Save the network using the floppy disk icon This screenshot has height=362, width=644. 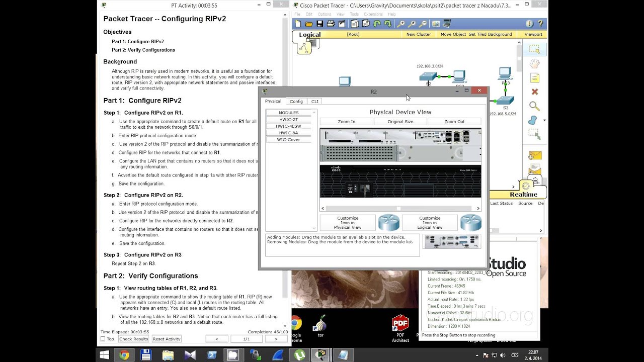(319, 24)
